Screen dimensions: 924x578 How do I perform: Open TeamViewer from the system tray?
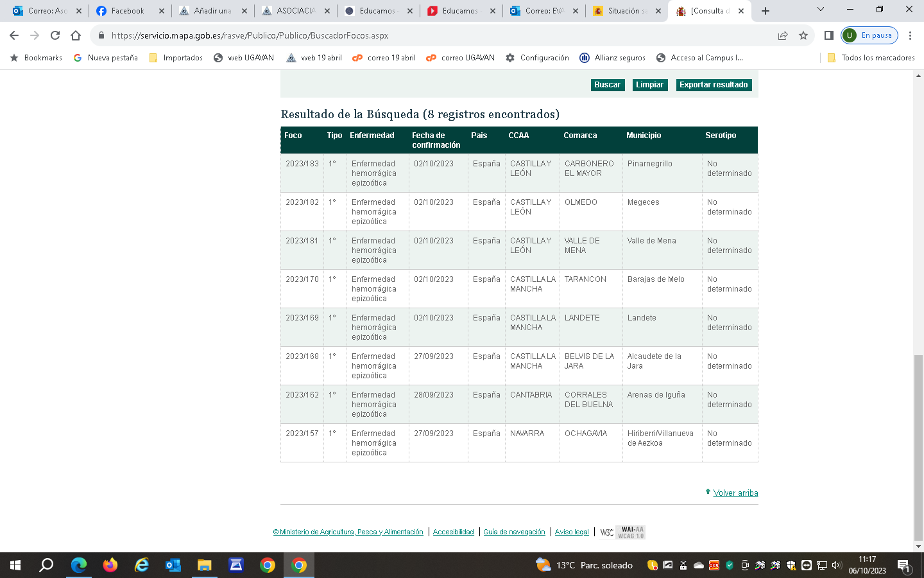coord(807,566)
